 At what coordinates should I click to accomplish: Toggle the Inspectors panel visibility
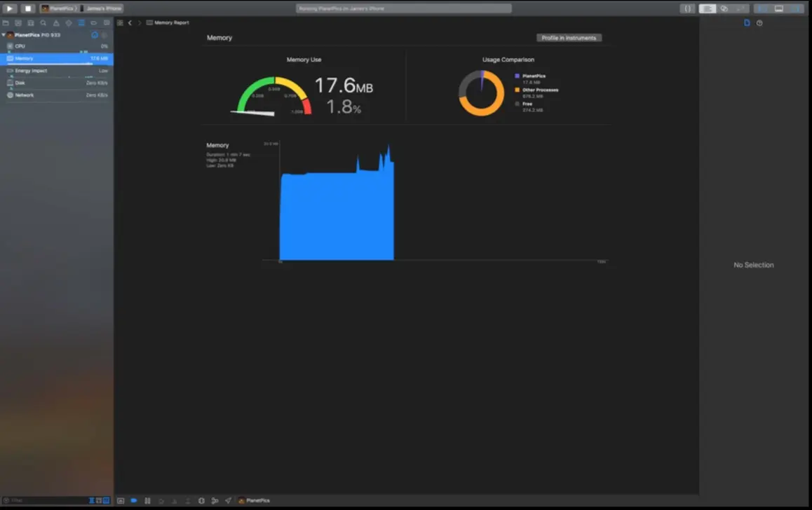tap(796, 8)
